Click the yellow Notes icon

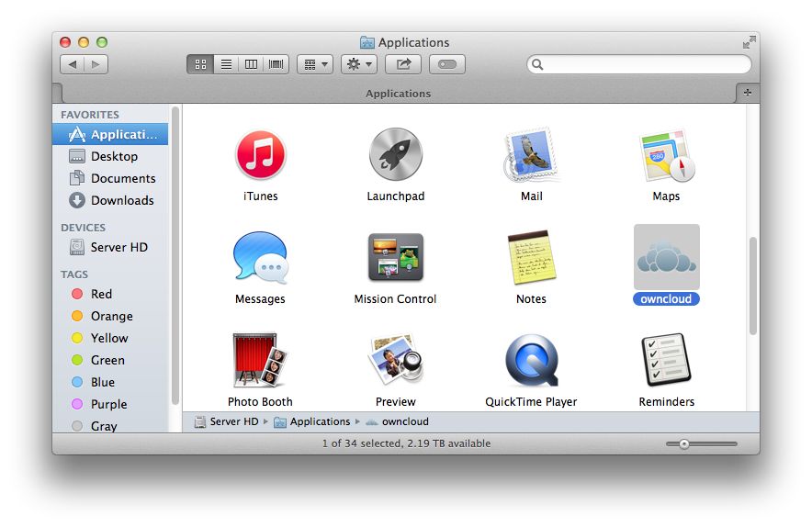pos(531,258)
